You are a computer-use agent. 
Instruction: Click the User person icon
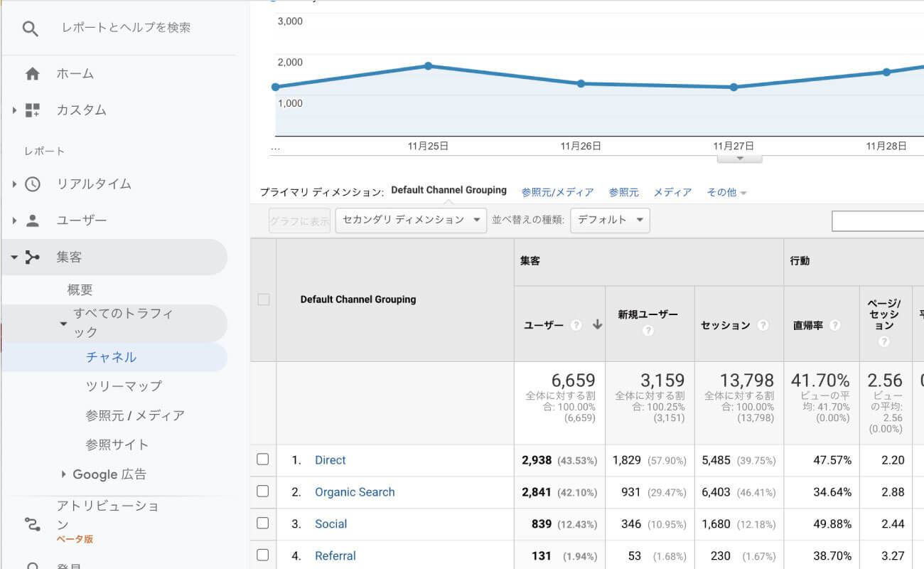click(x=32, y=220)
